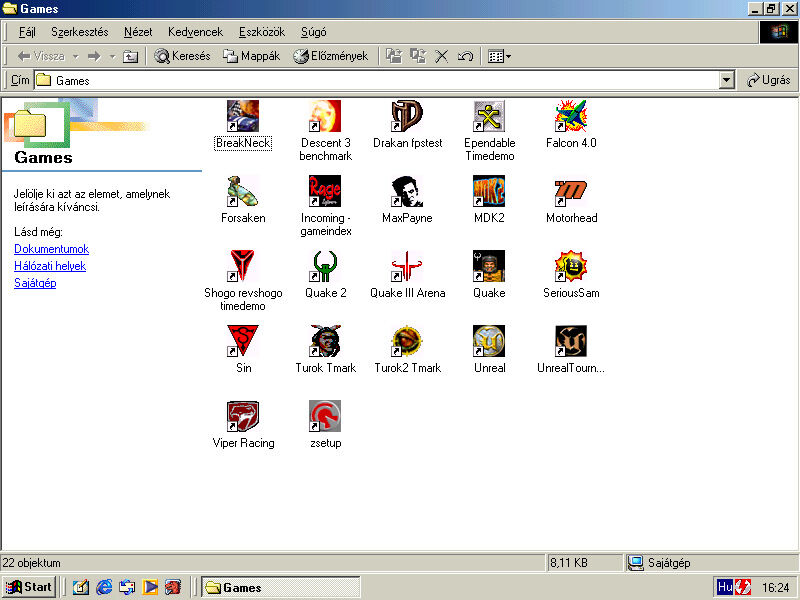
Task: Select the Shogo revshogo timedemo shortcut
Action: [243, 266]
